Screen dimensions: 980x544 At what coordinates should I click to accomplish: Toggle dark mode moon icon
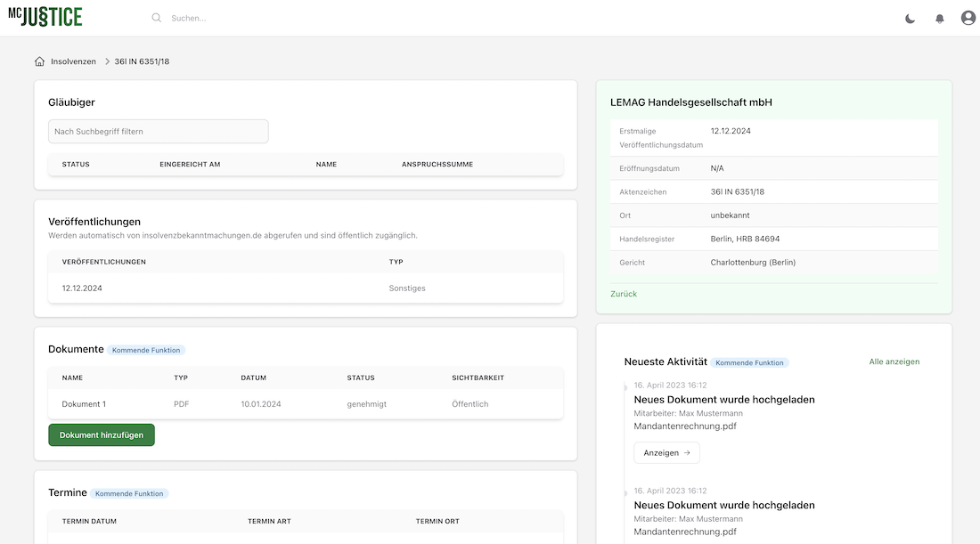pyautogui.click(x=910, y=19)
